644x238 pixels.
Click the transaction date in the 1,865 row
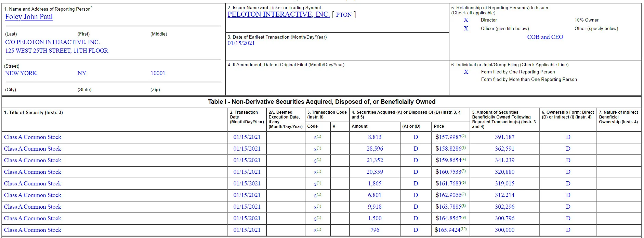[247, 183]
